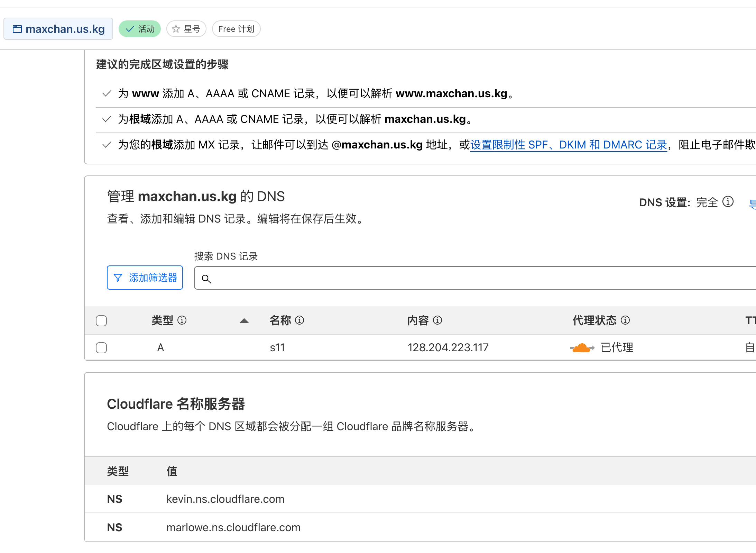The width and height of the screenshot is (756, 553).
Task: Click info icon next to 类型 header
Action: tap(182, 320)
